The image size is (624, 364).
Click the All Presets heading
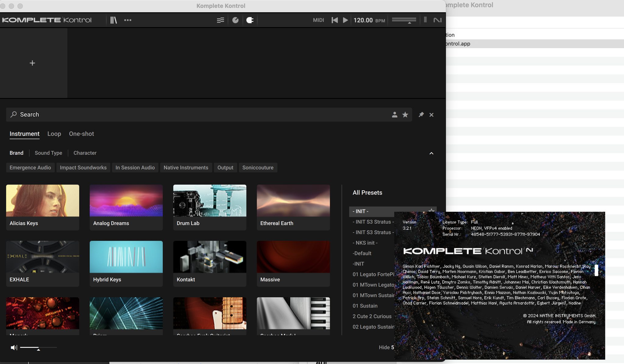pyautogui.click(x=367, y=193)
